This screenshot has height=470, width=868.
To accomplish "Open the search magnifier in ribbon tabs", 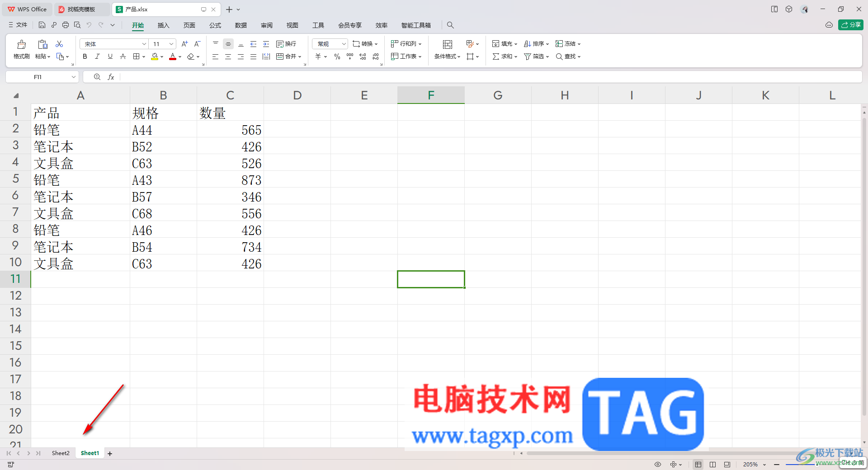I will coord(450,25).
